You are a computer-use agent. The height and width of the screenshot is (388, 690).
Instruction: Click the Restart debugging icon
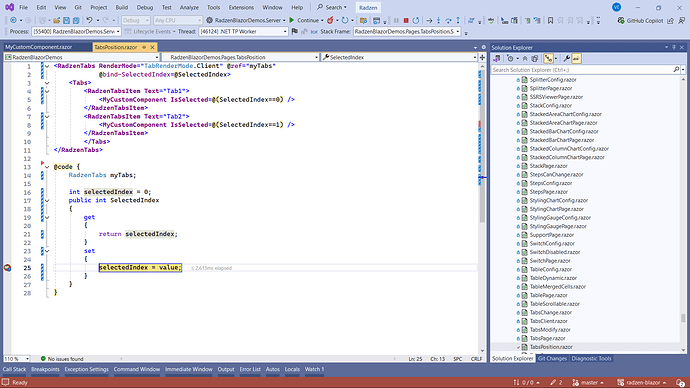click(x=415, y=20)
